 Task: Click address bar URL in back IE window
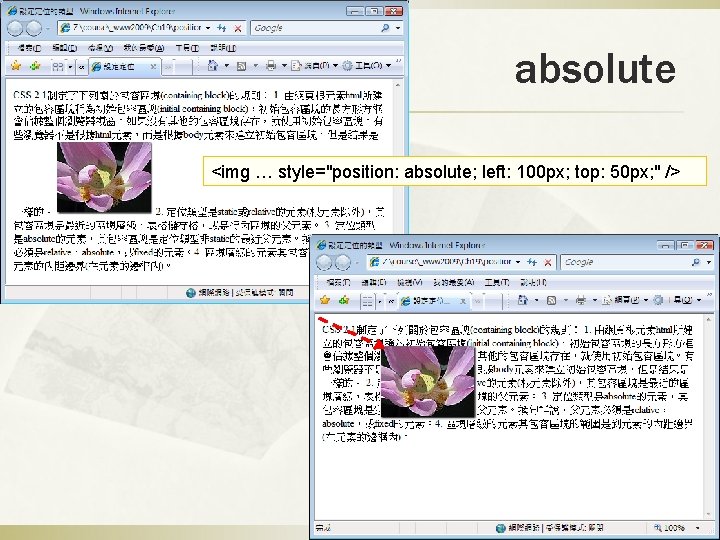(137, 28)
